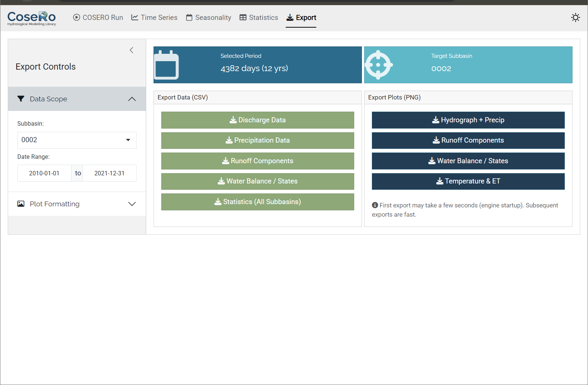
Task: Export Temperature & ET plot PNG
Action: pos(468,181)
